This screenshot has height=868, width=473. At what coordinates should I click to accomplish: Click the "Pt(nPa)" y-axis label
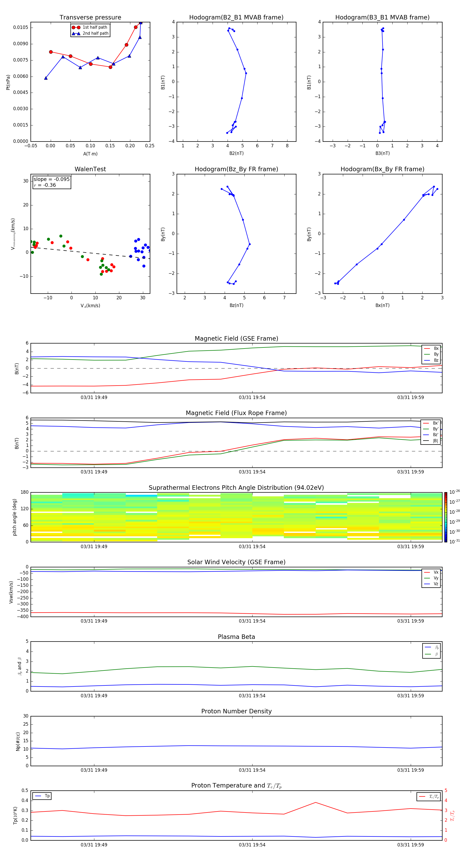8,82
